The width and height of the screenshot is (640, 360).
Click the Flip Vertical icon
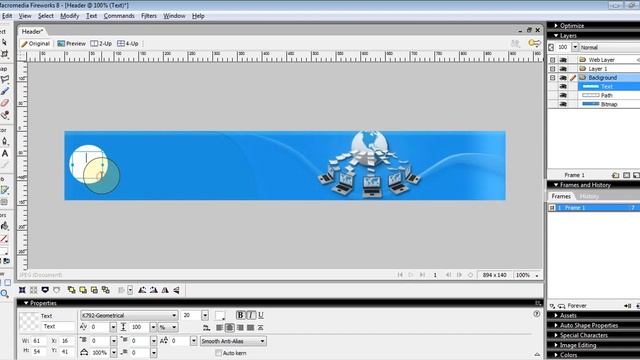tap(176, 290)
